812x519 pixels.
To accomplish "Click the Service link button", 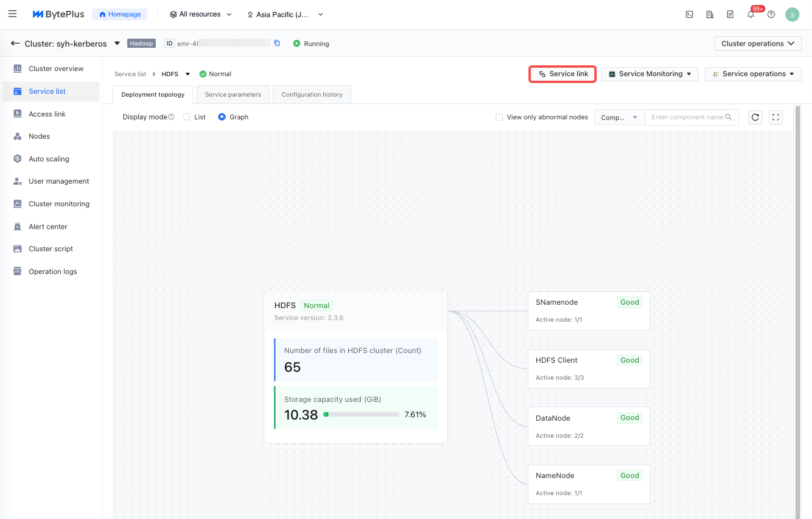I will tap(563, 74).
